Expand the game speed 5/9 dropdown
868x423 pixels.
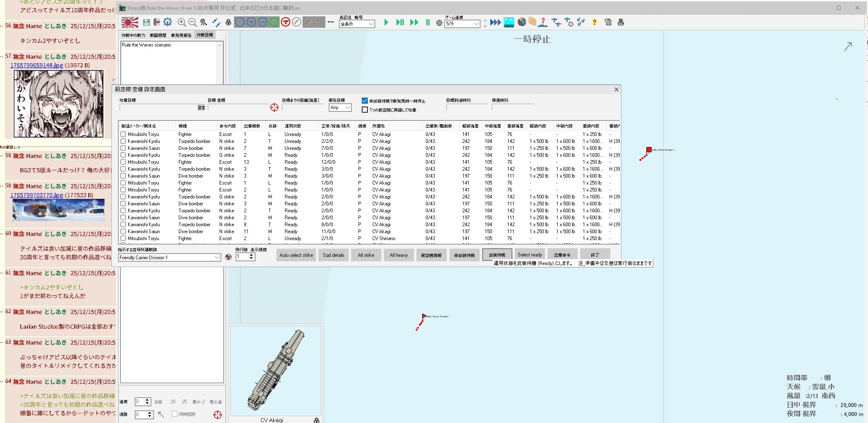coord(476,24)
